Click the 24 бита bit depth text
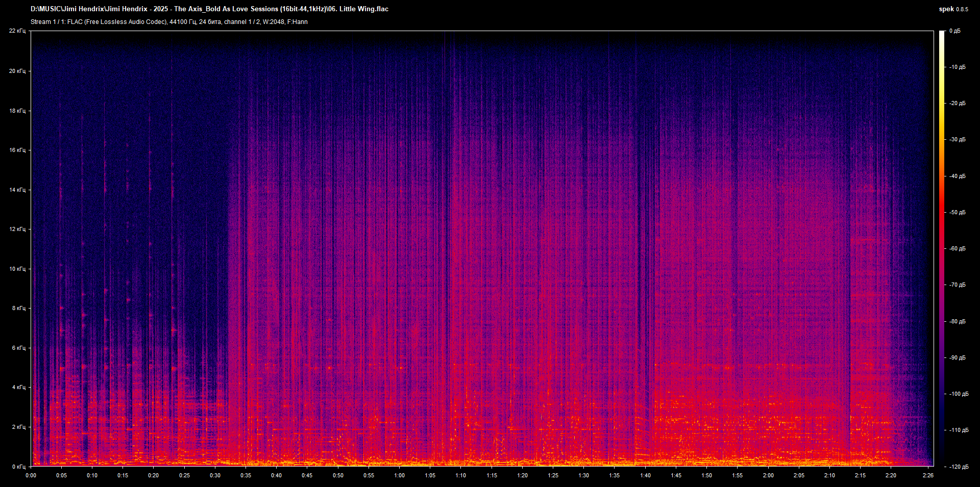This screenshot has width=980, height=487. pyautogui.click(x=209, y=21)
